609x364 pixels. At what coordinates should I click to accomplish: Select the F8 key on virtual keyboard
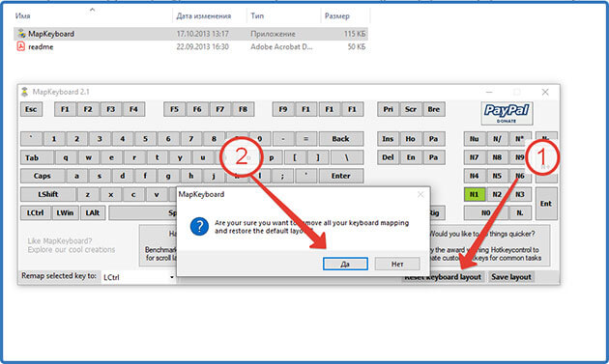[x=244, y=109]
